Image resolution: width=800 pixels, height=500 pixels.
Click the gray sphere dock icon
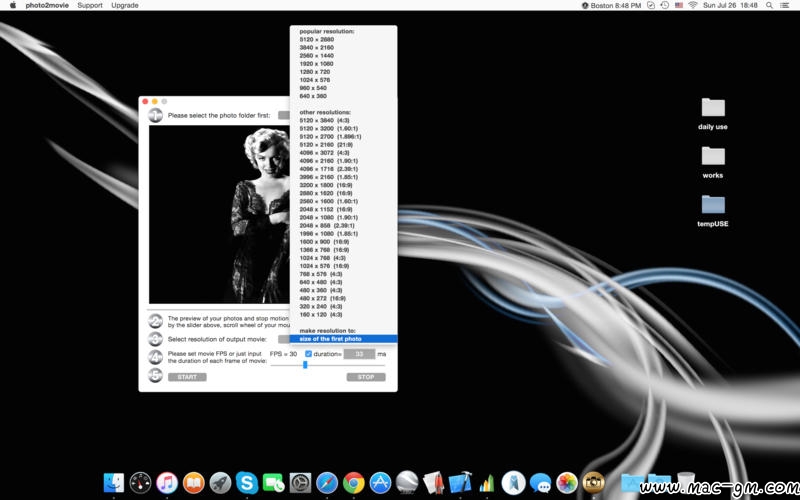407,482
